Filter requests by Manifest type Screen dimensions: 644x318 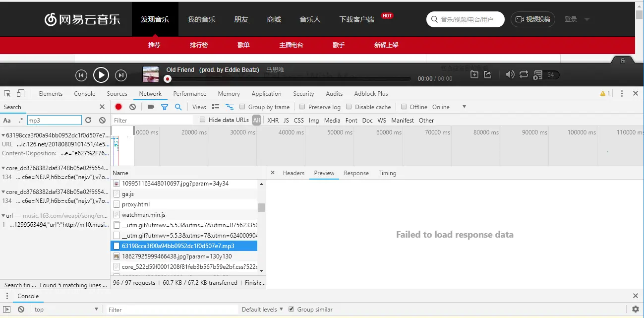403,120
